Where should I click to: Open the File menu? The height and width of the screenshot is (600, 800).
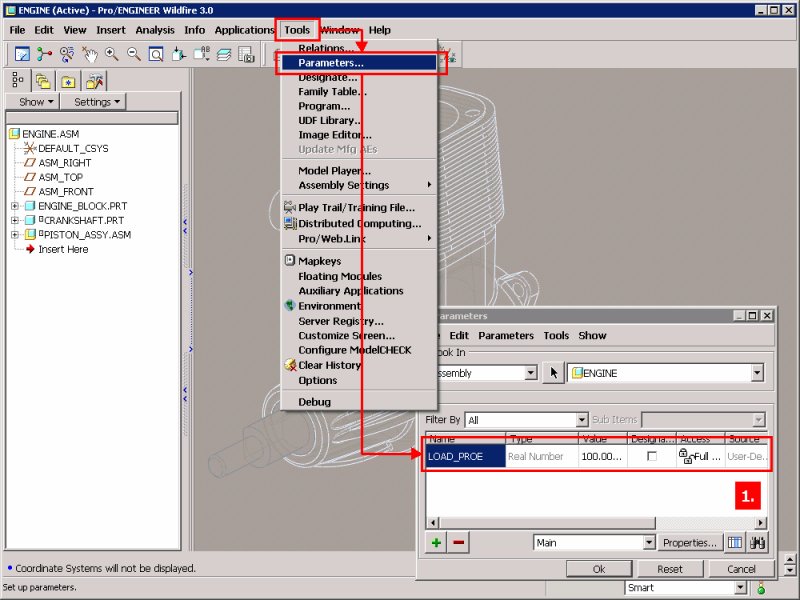(17, 30)
